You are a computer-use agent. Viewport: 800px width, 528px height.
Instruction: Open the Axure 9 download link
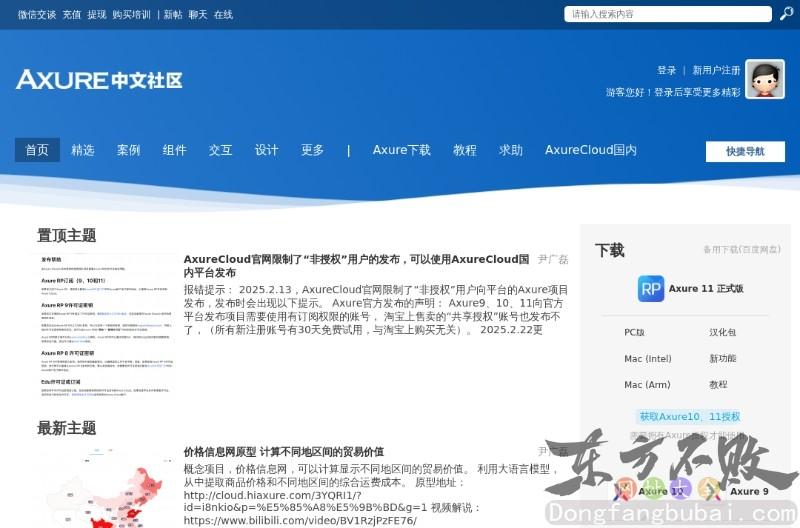(749, 491)
